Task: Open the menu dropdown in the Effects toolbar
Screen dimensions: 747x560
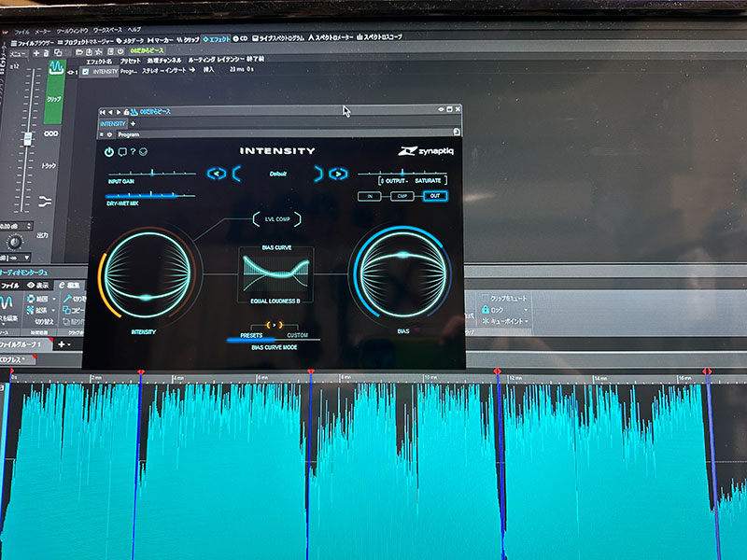Action: pos(18,54)
